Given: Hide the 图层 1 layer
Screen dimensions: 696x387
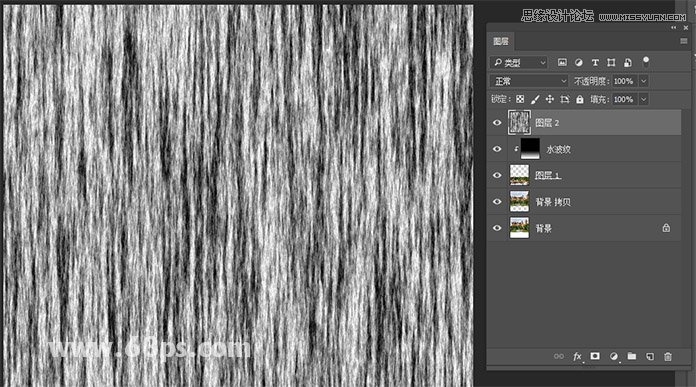Looking at the screenshot, I should tap(497, 175).
